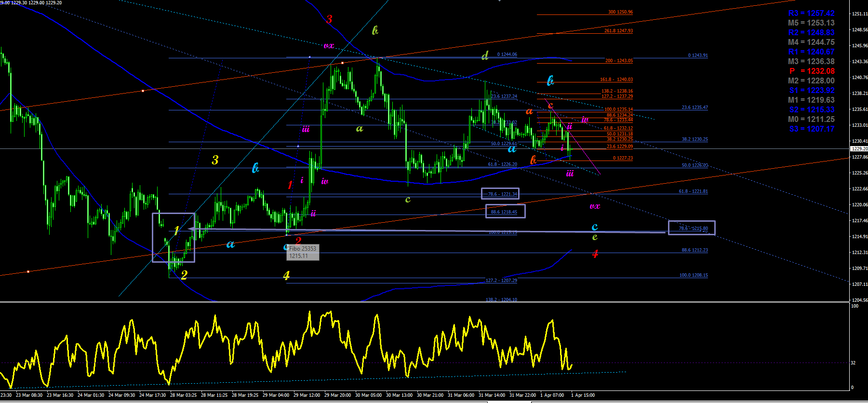Click the S1 = 1223.92 support label
The image size is (868, 403).
812,91
